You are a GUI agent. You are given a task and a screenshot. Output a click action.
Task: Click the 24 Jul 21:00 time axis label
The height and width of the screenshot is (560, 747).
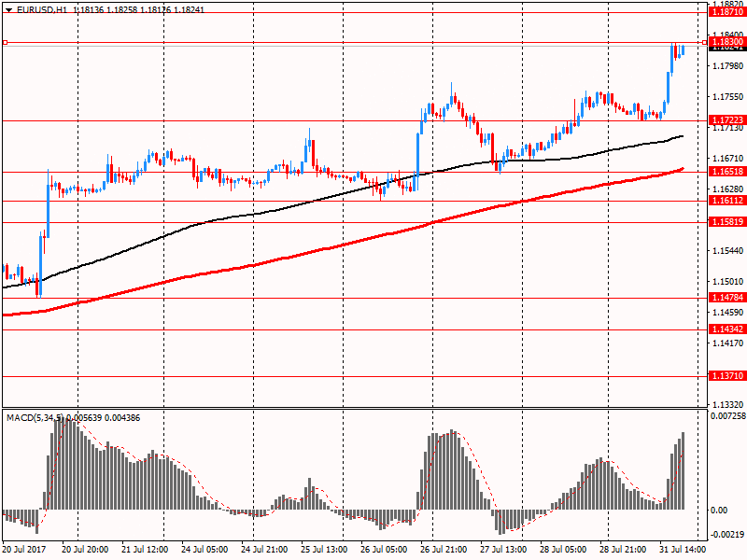(264, 549)
